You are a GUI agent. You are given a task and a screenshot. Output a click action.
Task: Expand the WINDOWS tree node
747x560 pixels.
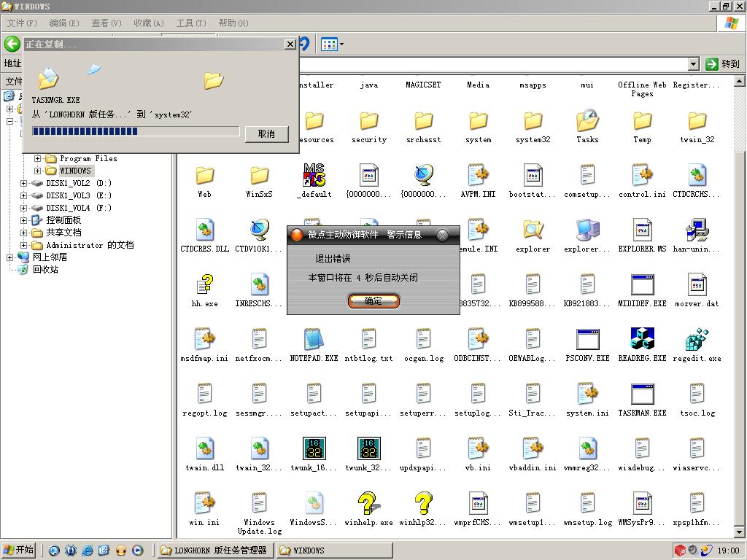pos(38,171)
